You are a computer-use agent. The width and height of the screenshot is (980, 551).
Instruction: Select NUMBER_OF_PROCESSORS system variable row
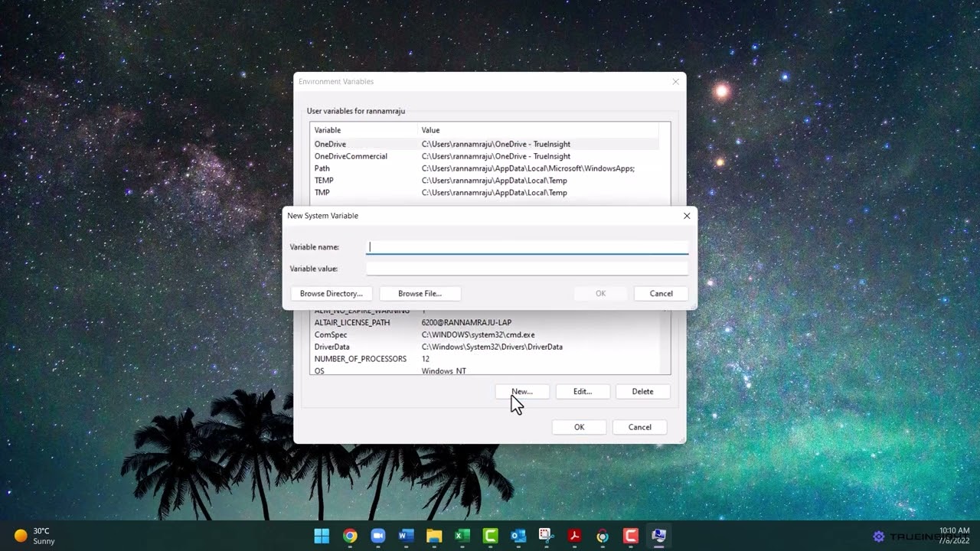485,359
